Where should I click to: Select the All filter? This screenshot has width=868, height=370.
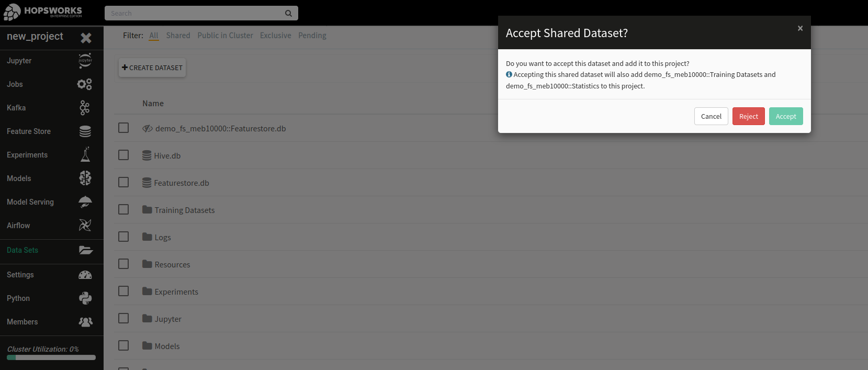pos(153,36)
